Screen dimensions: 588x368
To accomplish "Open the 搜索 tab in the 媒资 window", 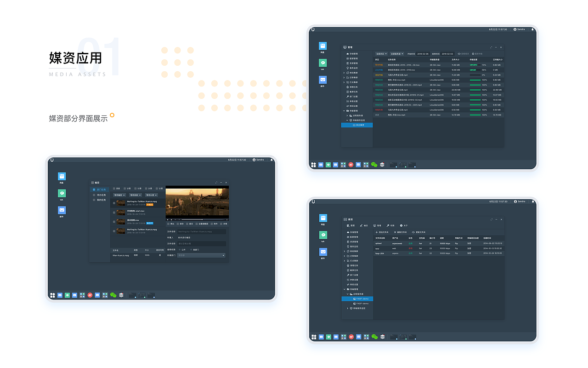I will [x=351, y=225].
